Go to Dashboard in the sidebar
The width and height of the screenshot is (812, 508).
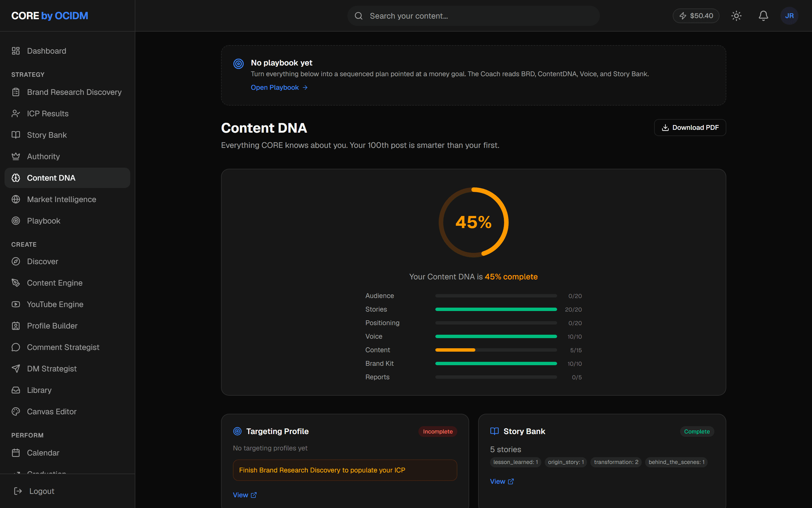[67, 51]
